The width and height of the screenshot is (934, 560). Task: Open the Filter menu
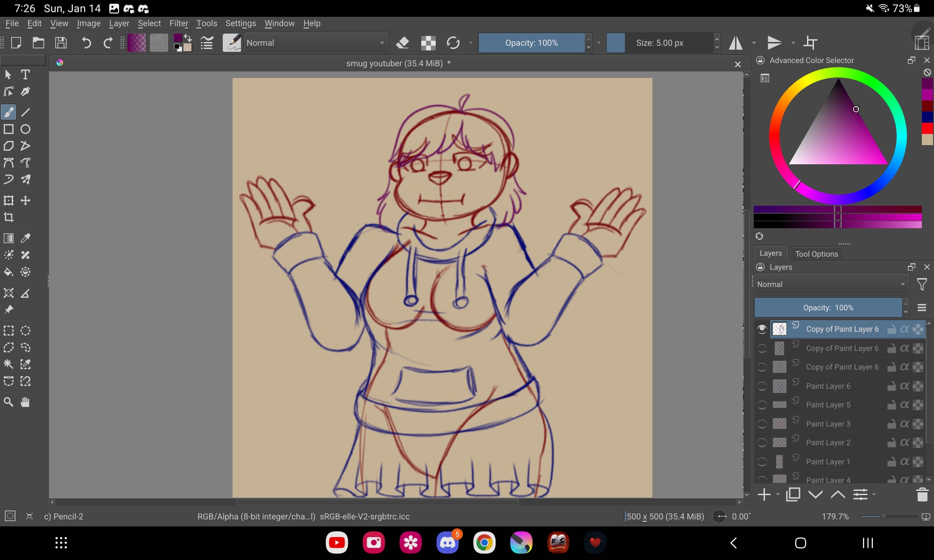178,23
